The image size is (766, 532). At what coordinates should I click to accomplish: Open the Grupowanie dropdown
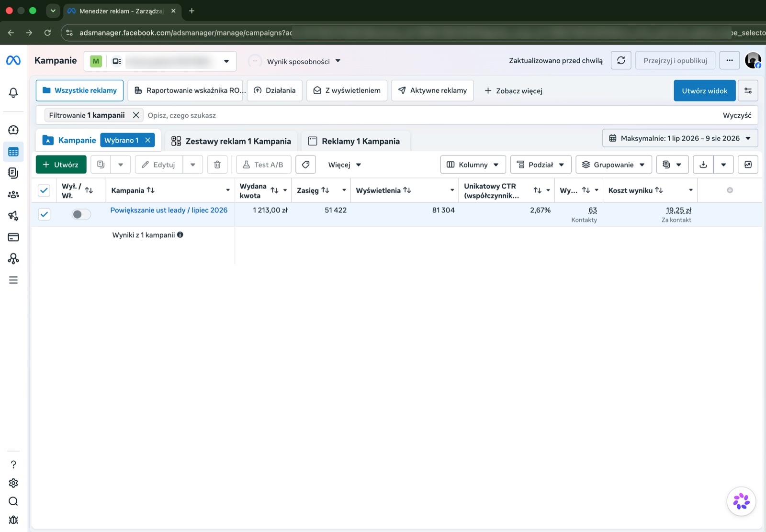click(x=613, y=165)
